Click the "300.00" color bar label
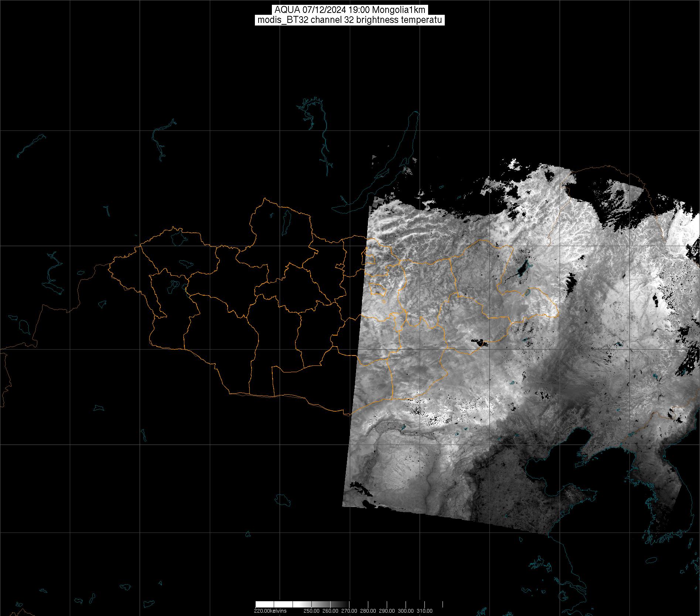700x616 pixels. [x=406, y=611]
